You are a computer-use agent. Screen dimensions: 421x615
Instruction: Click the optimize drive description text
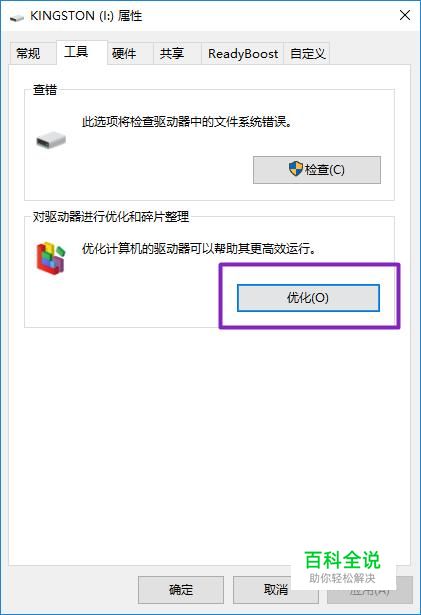(199, 248)
